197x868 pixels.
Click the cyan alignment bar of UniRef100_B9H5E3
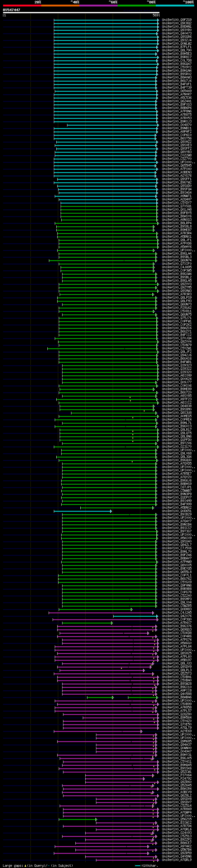[105, 54]
